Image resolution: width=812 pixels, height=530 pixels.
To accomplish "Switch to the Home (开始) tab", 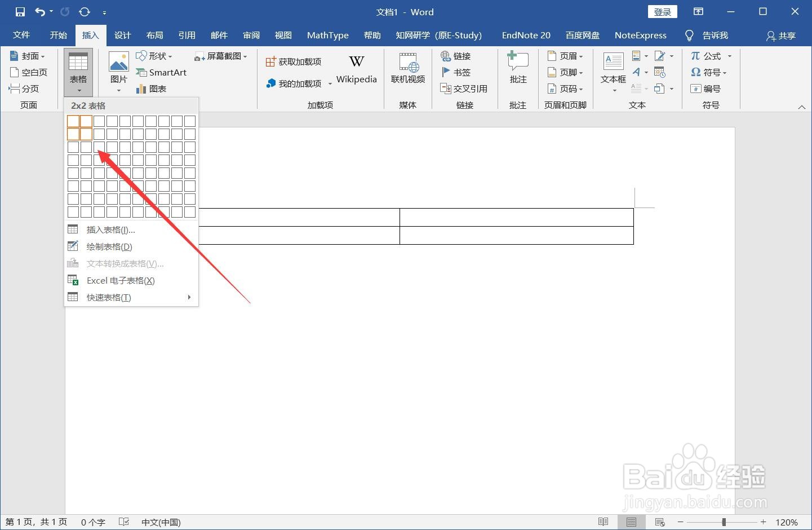I will click(58, 35).
